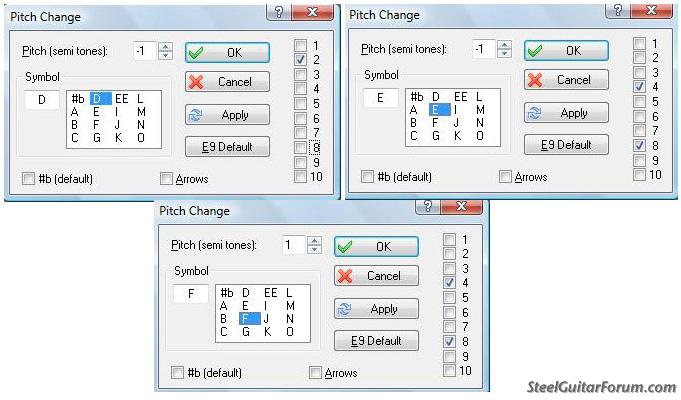Click the pitch semitones field in the top-left dialog
The width and height of the screenshot is (681, 400).
(145, 51)
